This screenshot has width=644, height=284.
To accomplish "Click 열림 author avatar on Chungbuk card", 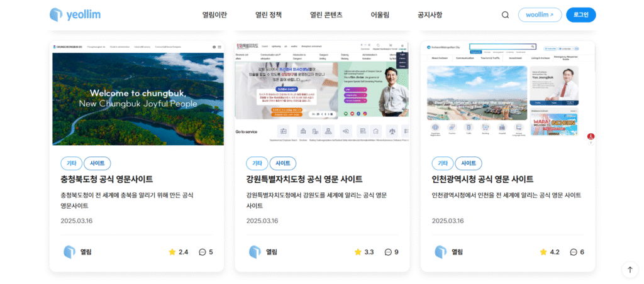I will tap(69, 252).
